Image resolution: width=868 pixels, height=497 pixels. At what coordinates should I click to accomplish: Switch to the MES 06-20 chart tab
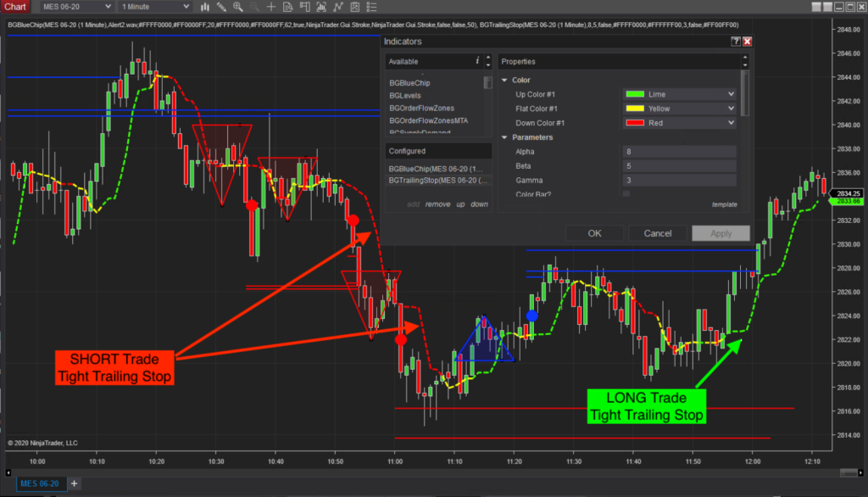coord(40,483)
